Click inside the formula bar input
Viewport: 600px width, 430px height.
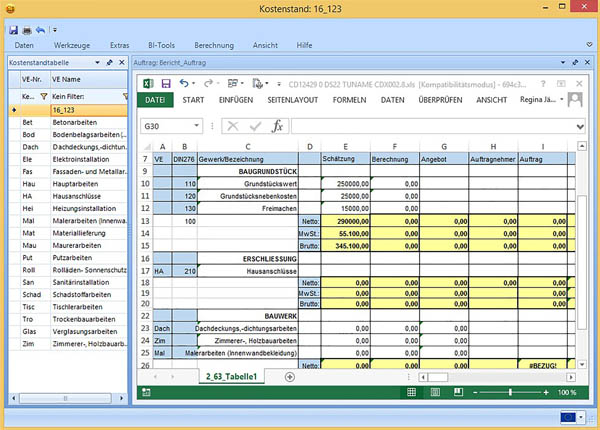433,126
